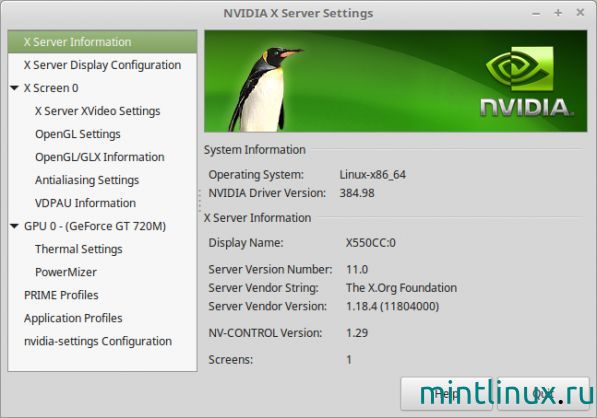
Task: Open PowerMizer page
Action: coord(65,272)
